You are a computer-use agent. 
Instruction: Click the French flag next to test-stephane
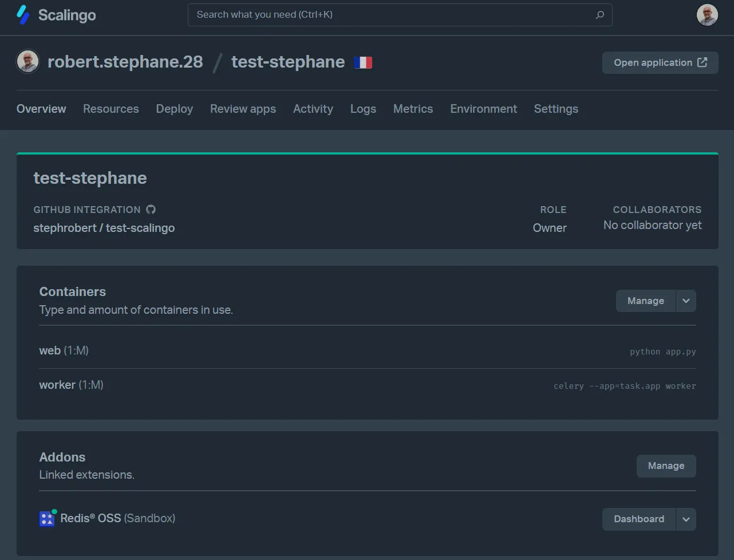pos(362,62)
